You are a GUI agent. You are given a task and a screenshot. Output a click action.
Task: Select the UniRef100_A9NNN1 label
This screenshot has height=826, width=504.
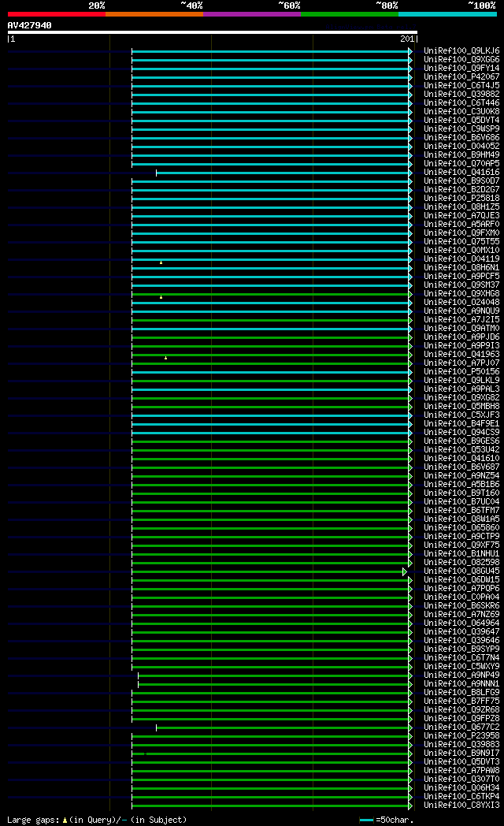click(461, 684)
